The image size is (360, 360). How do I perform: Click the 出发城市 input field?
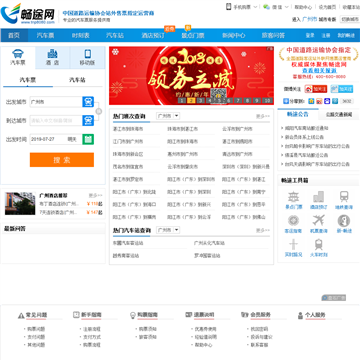(x=56, y=102)
